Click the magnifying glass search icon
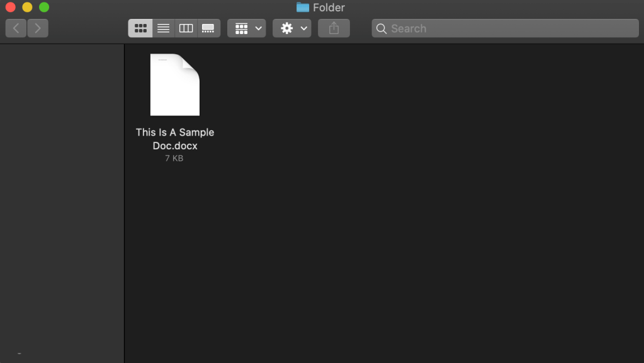Image resolution: width=644 pixels, height=363 pixels. click(x=381, y=28)
